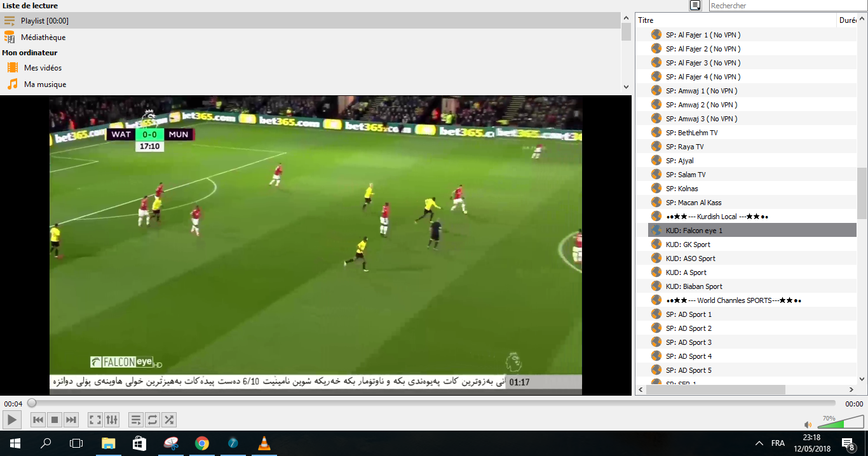The image size is (868, 456).
Task: Open the view mode selector beside the search box
Action: point(695,5)
